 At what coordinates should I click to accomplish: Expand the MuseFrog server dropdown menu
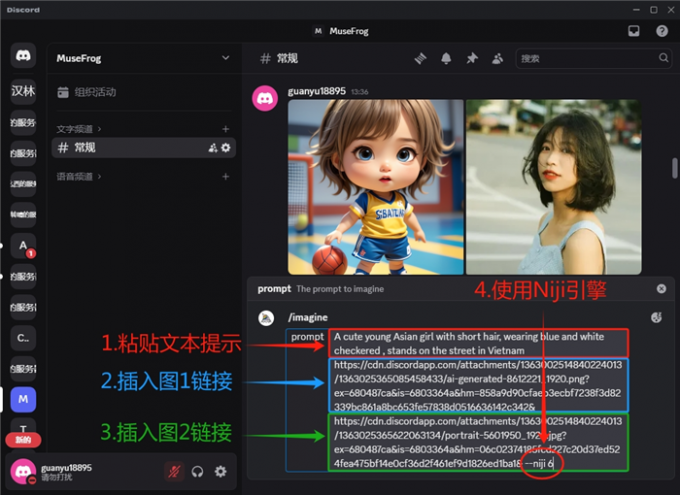pos(225,58)
